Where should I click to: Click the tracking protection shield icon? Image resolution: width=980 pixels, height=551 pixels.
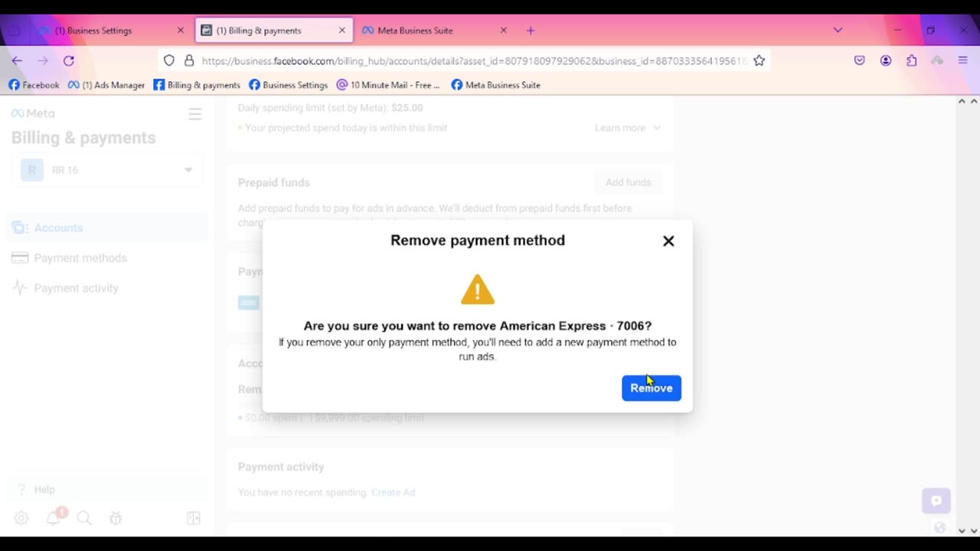pos(169,60)
